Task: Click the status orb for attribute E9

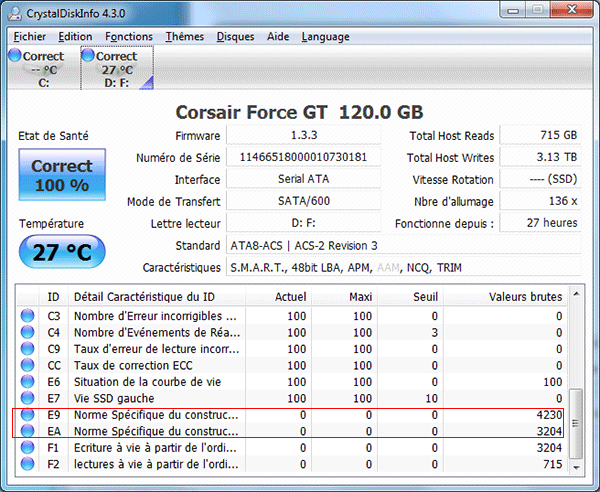Action: click(x=27, y=415)
